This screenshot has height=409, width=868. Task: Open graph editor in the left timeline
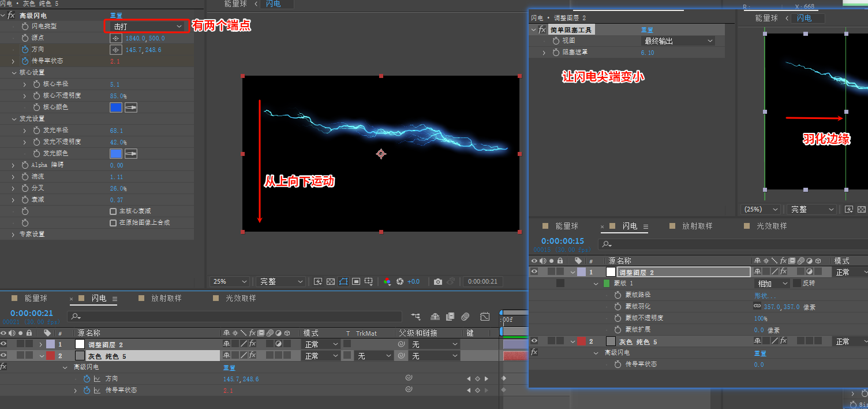tap(485, 317)
